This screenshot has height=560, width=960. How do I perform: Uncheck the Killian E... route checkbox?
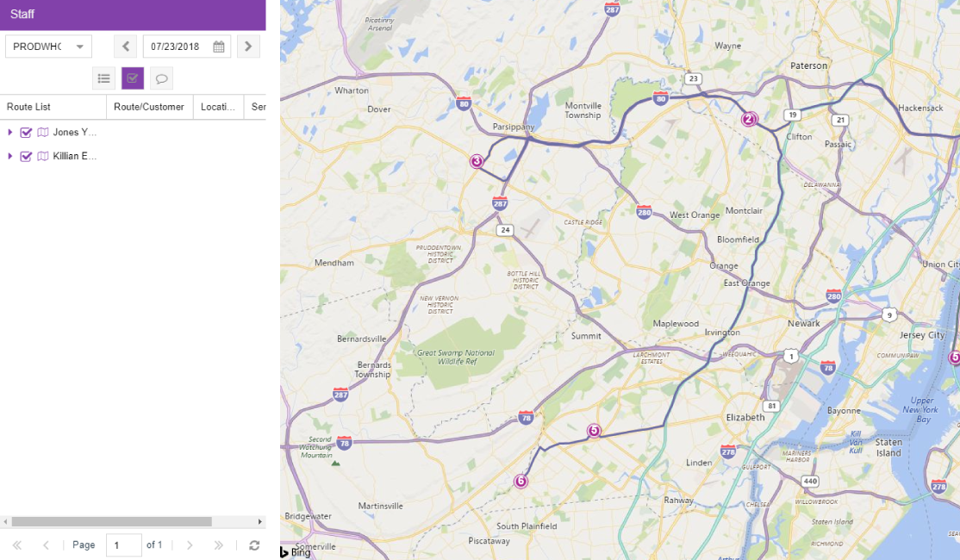click(x=26, y=156)
